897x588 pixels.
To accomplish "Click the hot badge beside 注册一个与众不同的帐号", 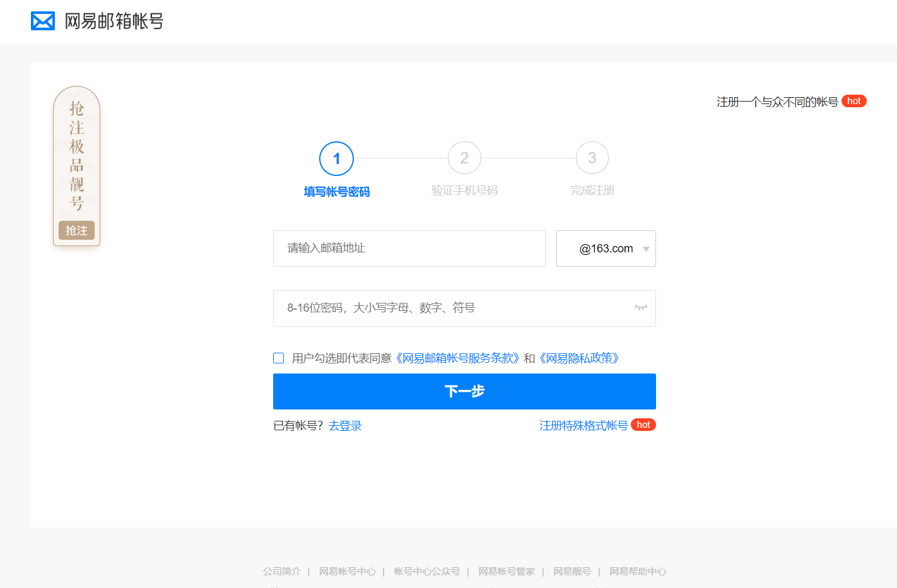I will coord(854,101).
